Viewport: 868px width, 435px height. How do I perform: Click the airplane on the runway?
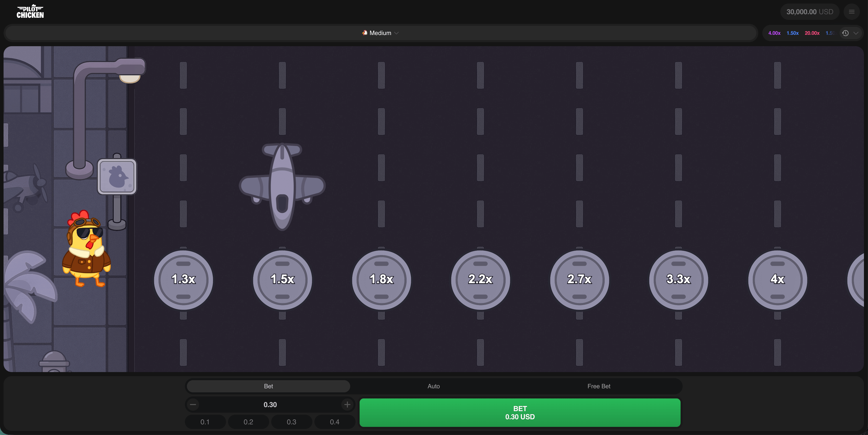click(x=282, y=187)
